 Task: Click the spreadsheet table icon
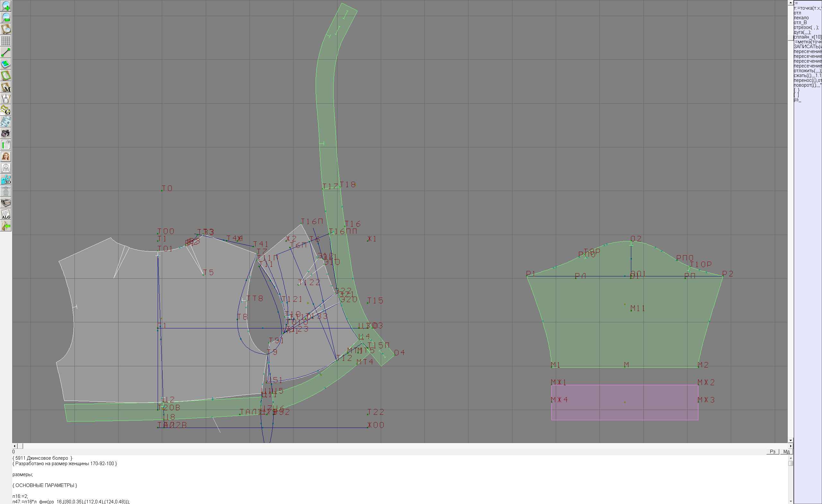pyautogui.click(x=6, y=145)
